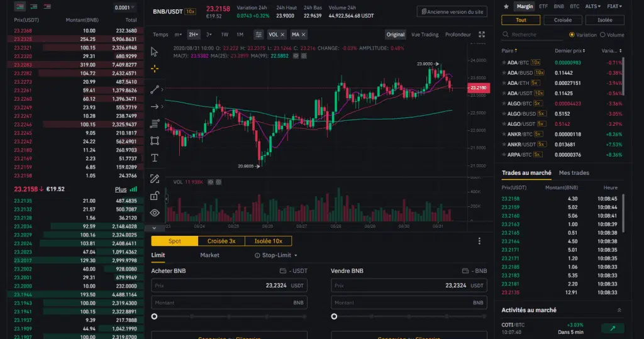Expand the FIAT market dropdown
644x339 pixels.
click(614, 6)
